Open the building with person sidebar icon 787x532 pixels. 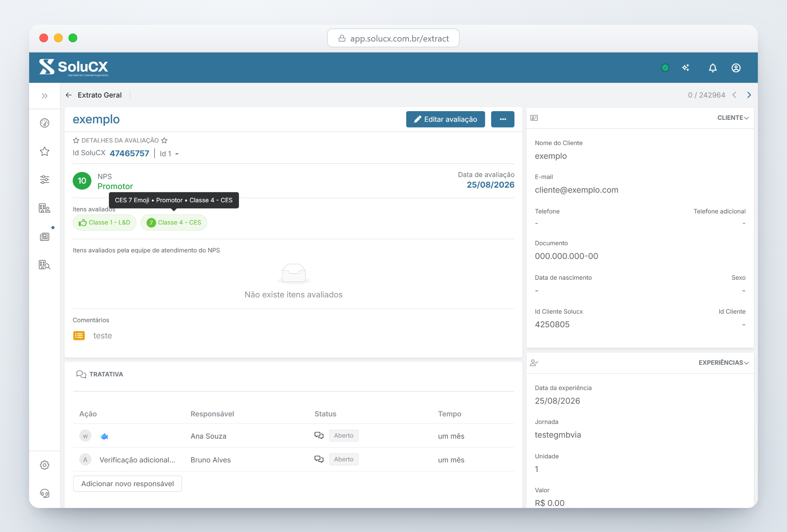tap(44, 208)
